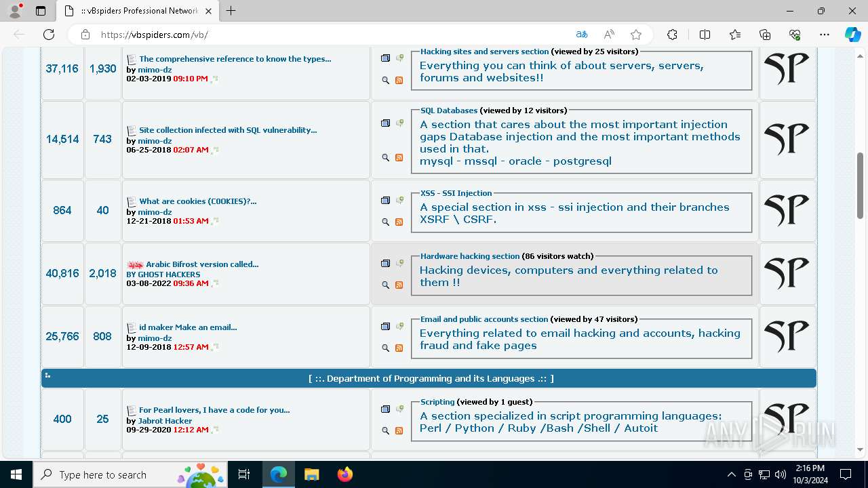The height and width of the screenshot is (488, 868).
Task: Click the search magnifier icon for SQL Databases
Action: pyautogui.click(x=386, y=157)
